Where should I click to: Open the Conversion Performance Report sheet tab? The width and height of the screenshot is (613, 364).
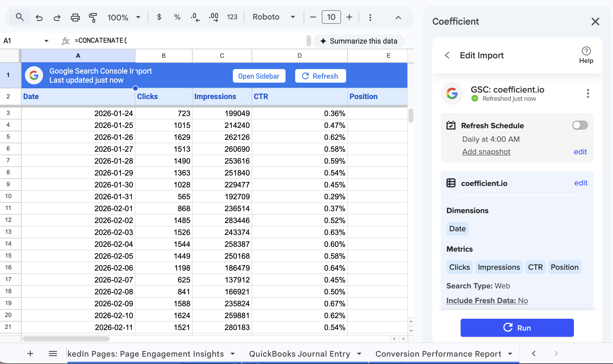[438, 354]
